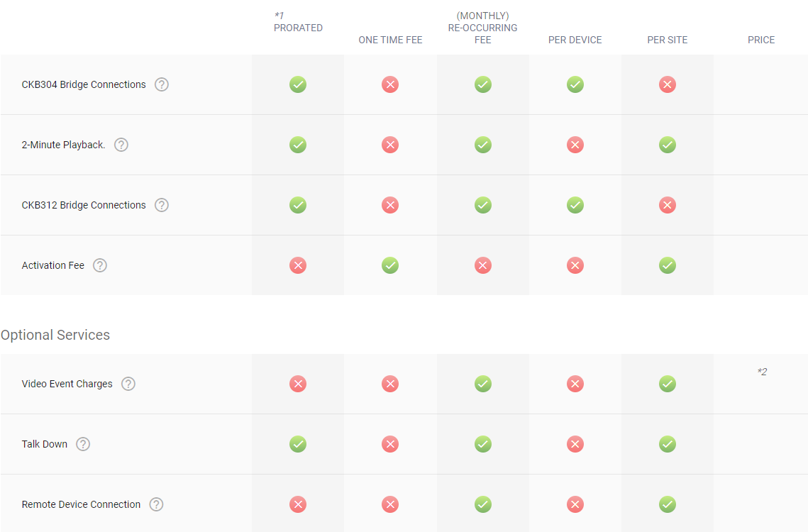Click Activation Fee Prorated red cross
808x532 pixels.
coord(298,265)
